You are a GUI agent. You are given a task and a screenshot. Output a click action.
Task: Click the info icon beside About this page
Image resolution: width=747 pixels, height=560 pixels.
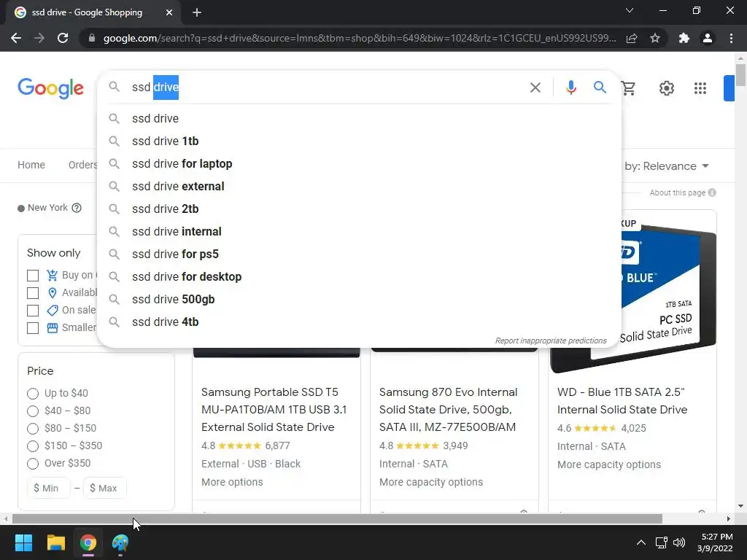[x=712, y=192]
